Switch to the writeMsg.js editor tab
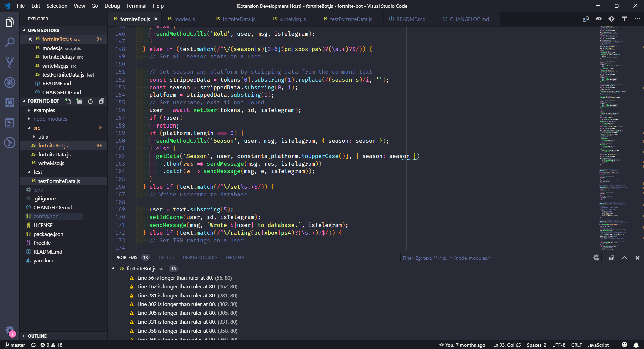 [x=292, y=19]
